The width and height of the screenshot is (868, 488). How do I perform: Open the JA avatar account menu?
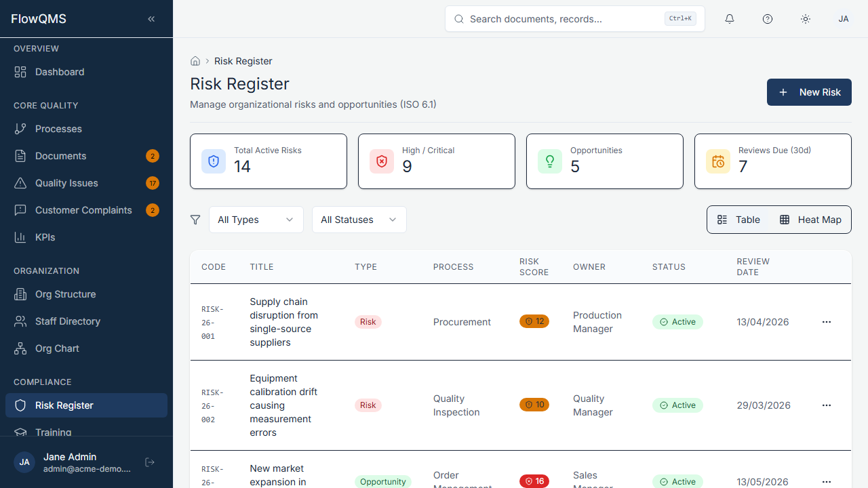click(x=844, y=18)
